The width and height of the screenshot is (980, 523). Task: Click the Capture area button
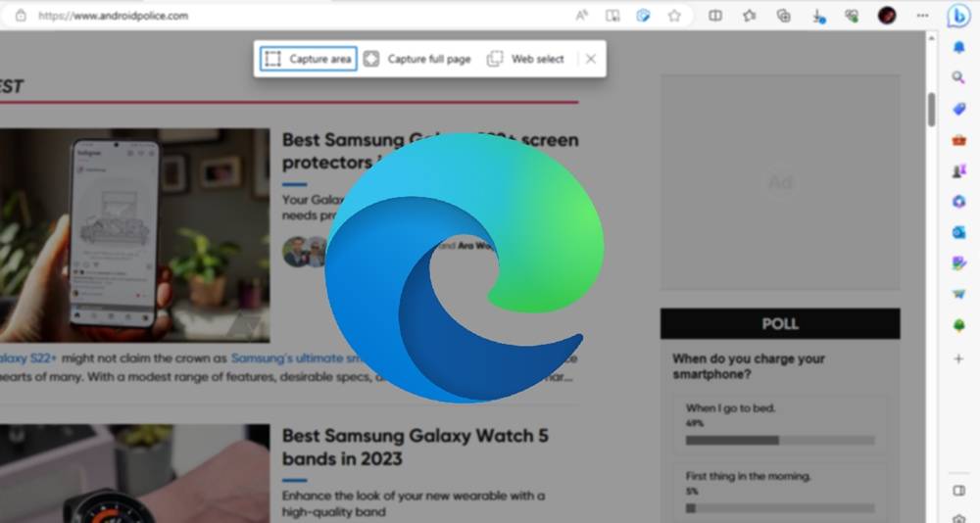(x=308, y=59)
